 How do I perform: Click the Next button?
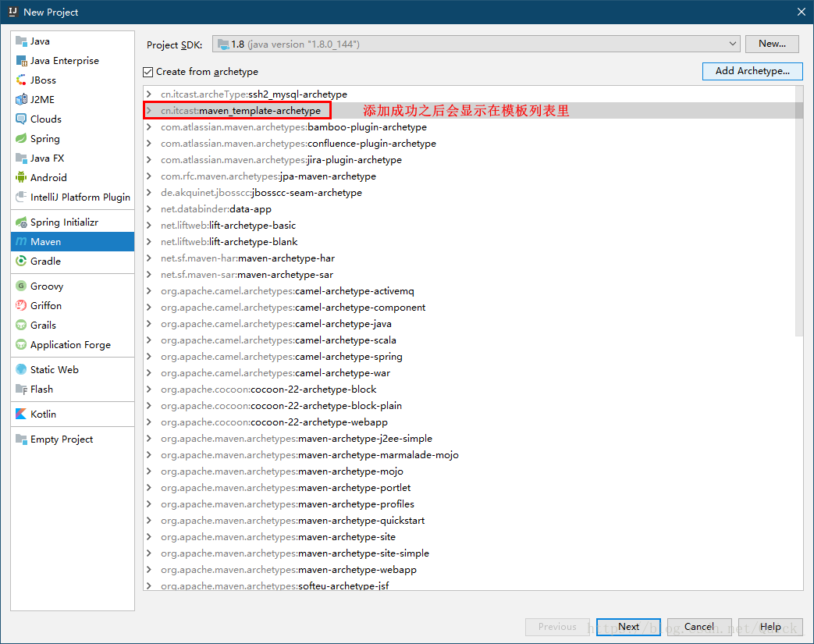pos(628,627)
